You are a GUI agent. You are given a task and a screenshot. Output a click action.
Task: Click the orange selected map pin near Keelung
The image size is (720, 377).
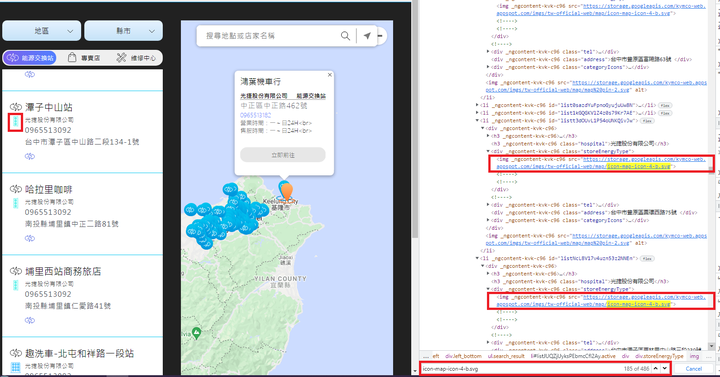click(x=287, y=191)
